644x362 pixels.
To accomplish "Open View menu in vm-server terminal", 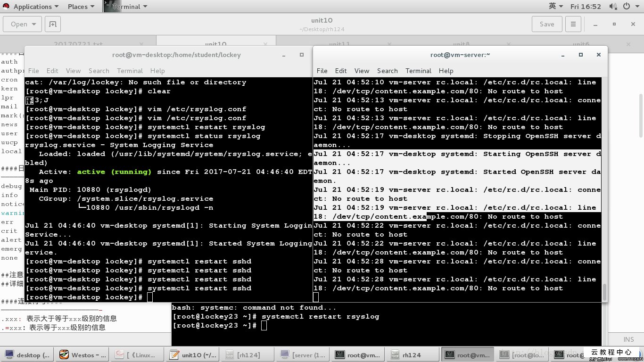I will [x=362, y=71].
